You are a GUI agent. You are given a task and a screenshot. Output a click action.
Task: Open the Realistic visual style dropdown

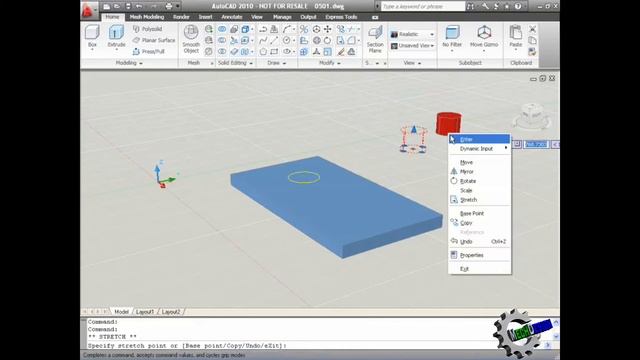coord(412,34)
